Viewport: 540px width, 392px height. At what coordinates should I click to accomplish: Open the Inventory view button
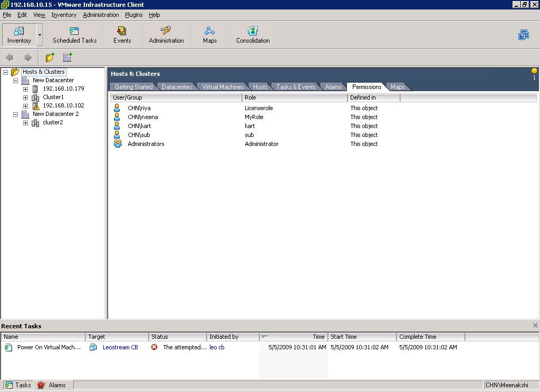(19, 34)
